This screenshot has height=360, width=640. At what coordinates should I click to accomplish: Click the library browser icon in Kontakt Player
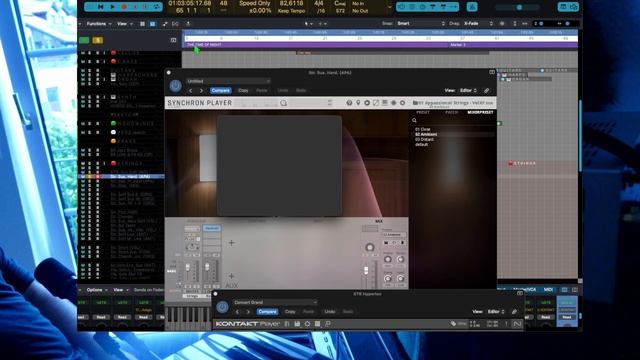pyautogui.click(x=287, y=324)
